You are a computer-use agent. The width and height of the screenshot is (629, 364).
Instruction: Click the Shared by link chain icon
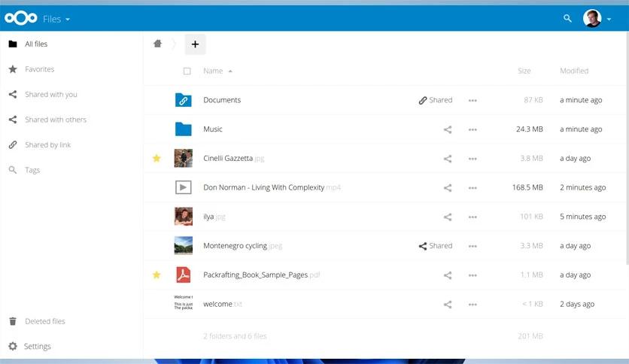point(13,144)
